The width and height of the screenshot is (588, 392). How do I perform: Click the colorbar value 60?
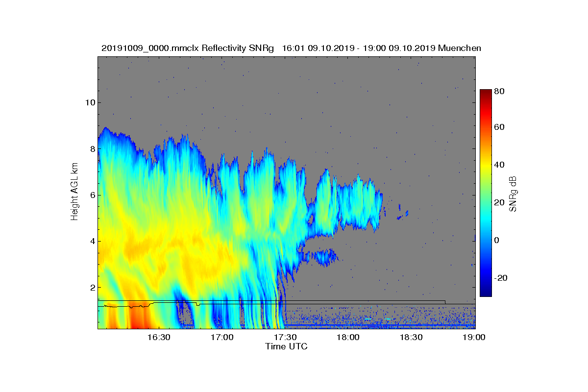(500, 127)
